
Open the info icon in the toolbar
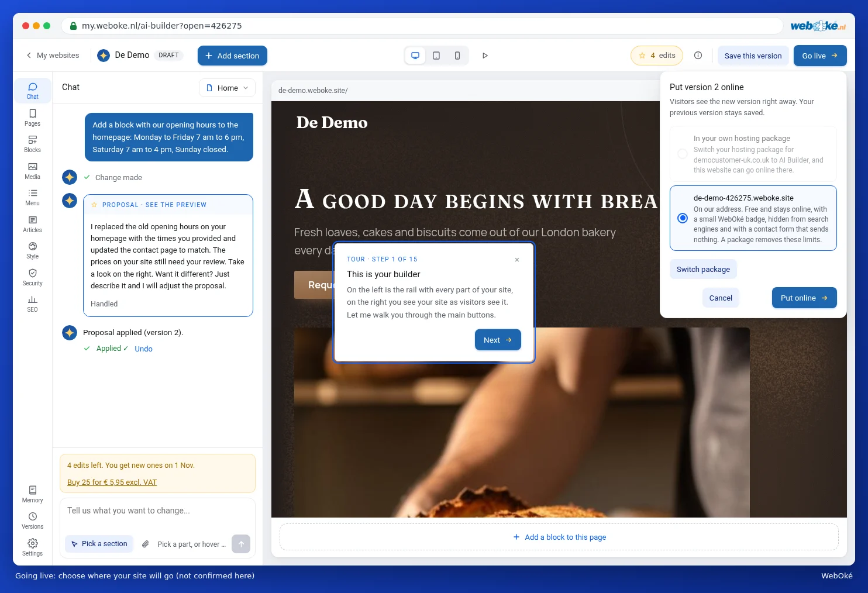tap(698, 56)
